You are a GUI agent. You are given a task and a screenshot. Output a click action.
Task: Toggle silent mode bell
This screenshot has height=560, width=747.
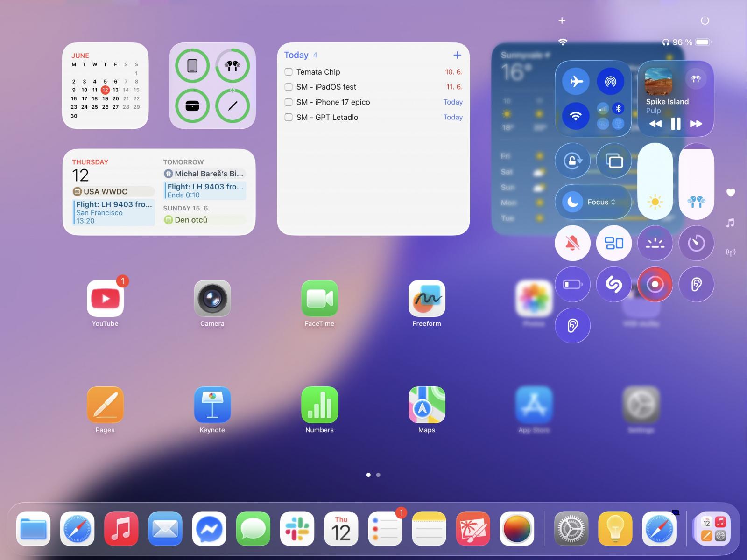pyautogui.click(x=573, y=243)
